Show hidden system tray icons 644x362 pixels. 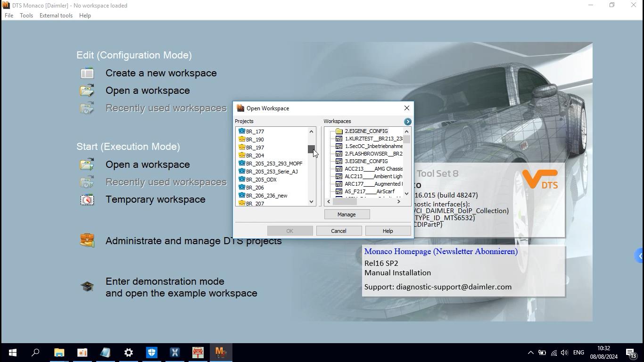click(x=530, y=353)
